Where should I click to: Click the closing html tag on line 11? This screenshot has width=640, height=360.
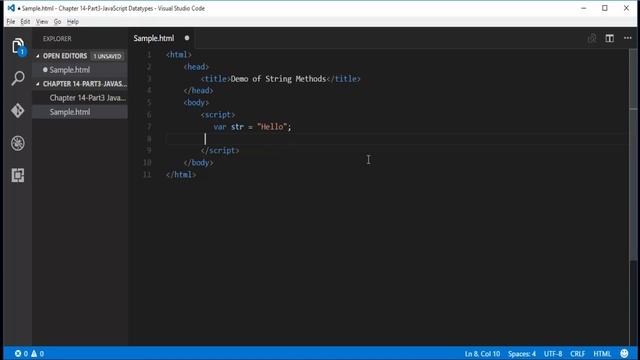click(x=181, y=175)
